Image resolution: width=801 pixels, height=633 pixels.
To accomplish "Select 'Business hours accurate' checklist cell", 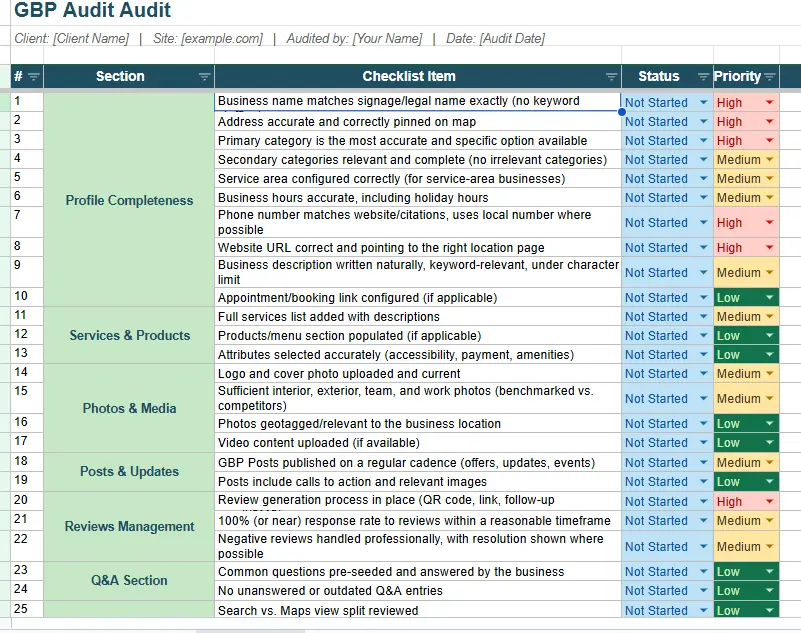I will pyautogui.click(x=417, y=197).
